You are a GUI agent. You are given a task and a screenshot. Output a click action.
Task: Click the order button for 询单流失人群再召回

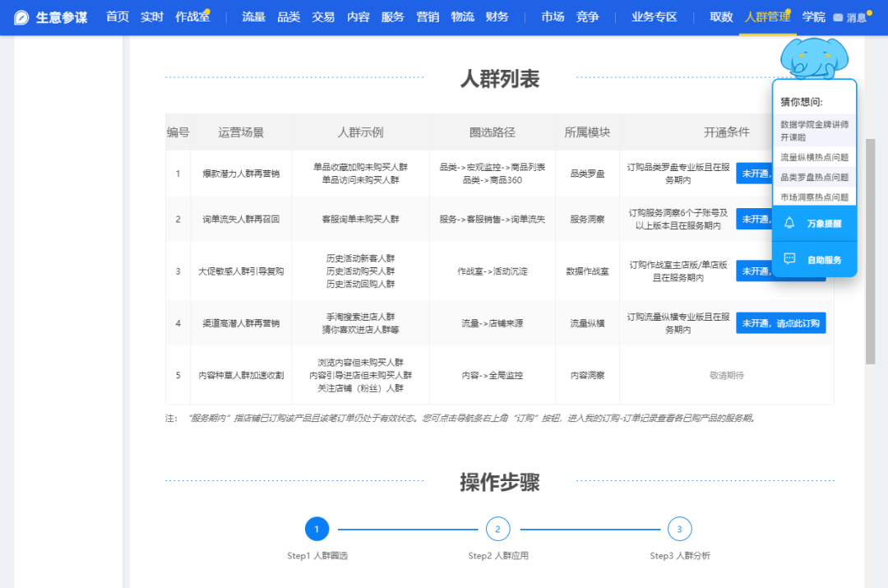(753, 219)
